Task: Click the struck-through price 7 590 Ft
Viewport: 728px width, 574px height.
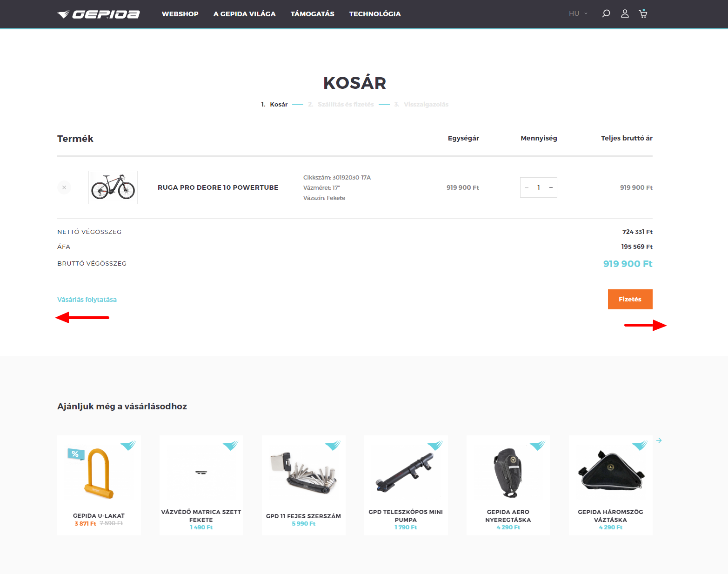Action: 111,523
